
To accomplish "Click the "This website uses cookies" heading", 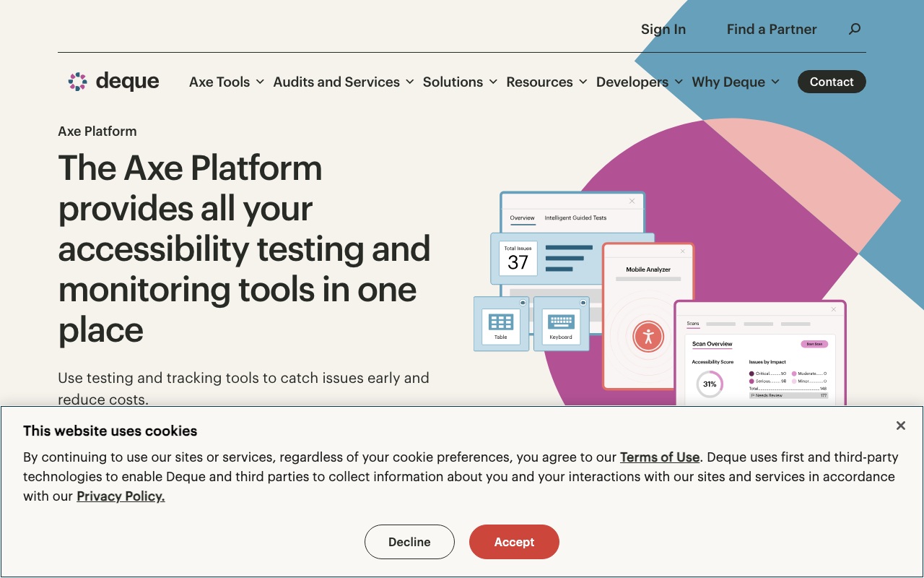I will click(x=110, y=431).
